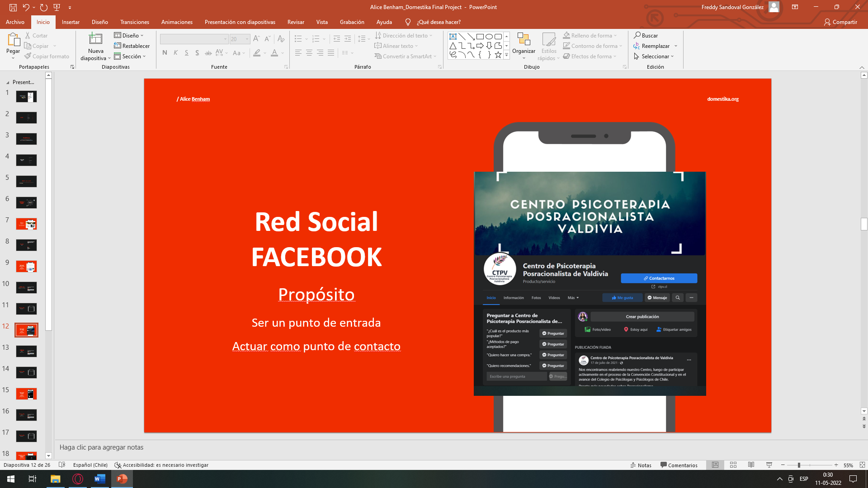Viewport: 868px width, 488px height.
Task: Toggle the Comentarios pane
Action: click(x=679, y=465)
